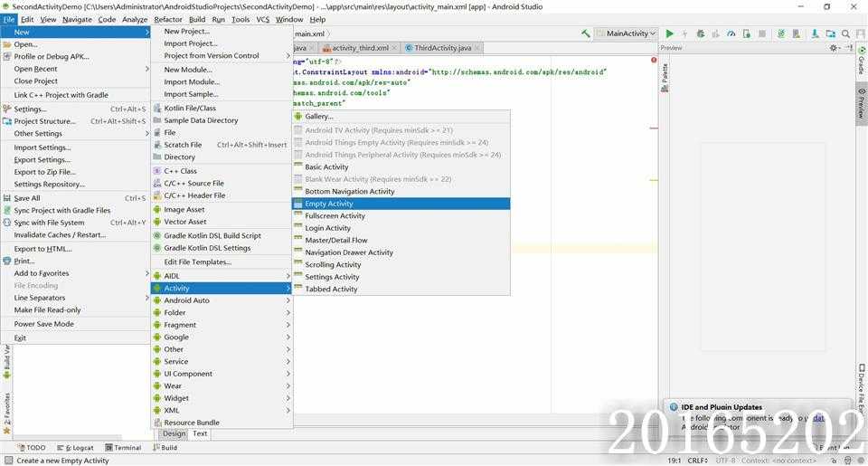This screenshot has height=466, width=868.
Task: Click the Open folder icon in File menu
Action: (7, 44)
